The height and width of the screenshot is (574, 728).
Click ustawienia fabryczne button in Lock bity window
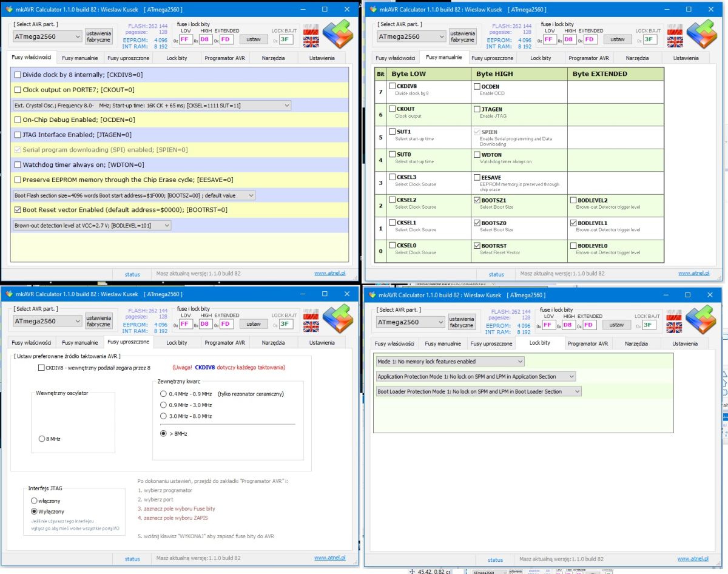(461, 322)
